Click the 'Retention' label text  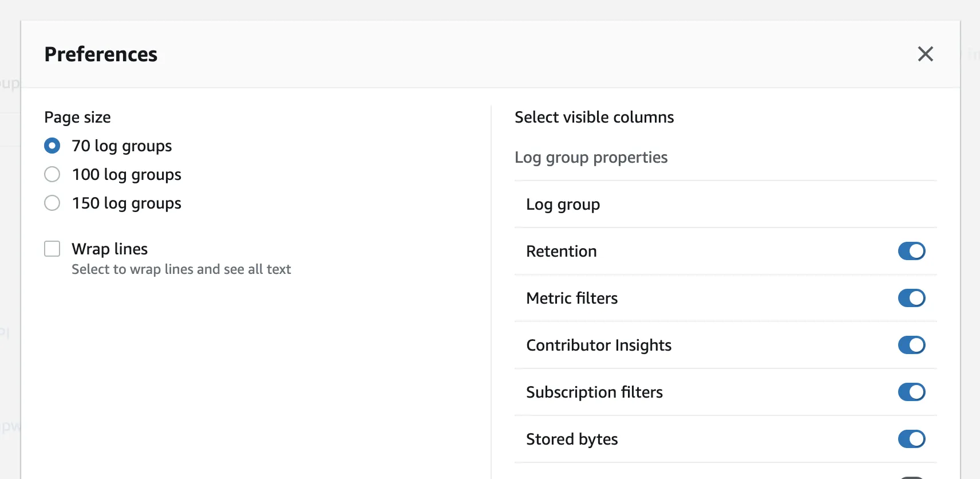click(561, 252)
